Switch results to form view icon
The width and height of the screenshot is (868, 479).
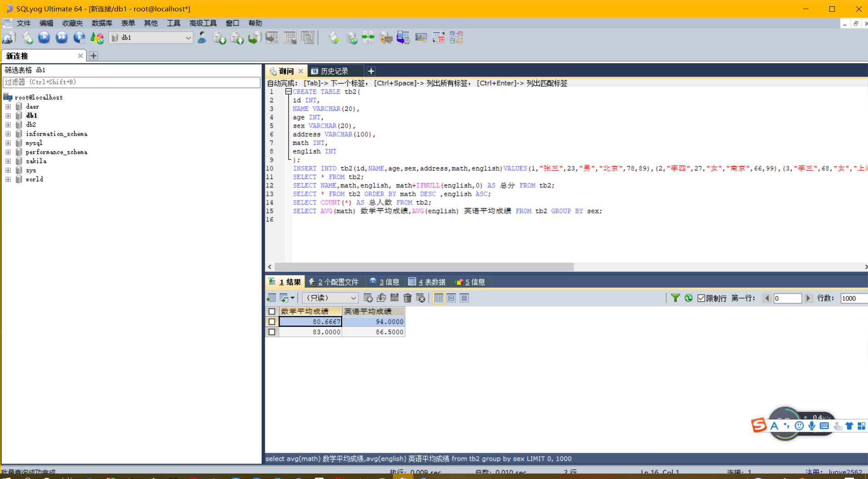[x=451, y=298]
